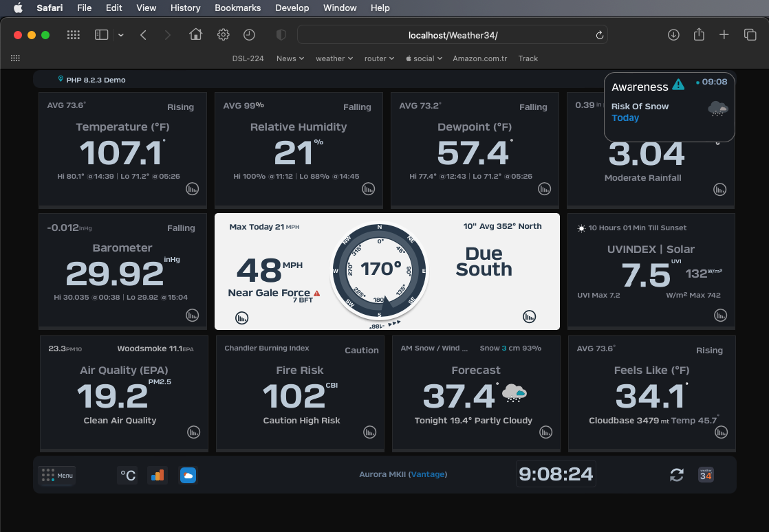Show Safari start page grid icon
Image resolution: width=769 pixels, height=532 pixels.
74,35
